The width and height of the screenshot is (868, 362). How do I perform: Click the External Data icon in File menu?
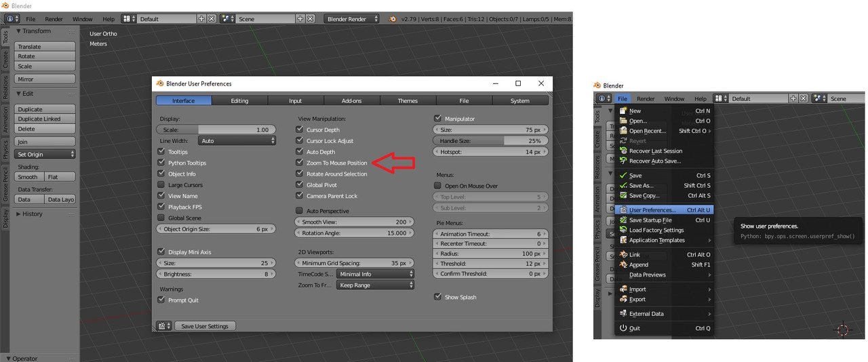[x=624, y=314]
